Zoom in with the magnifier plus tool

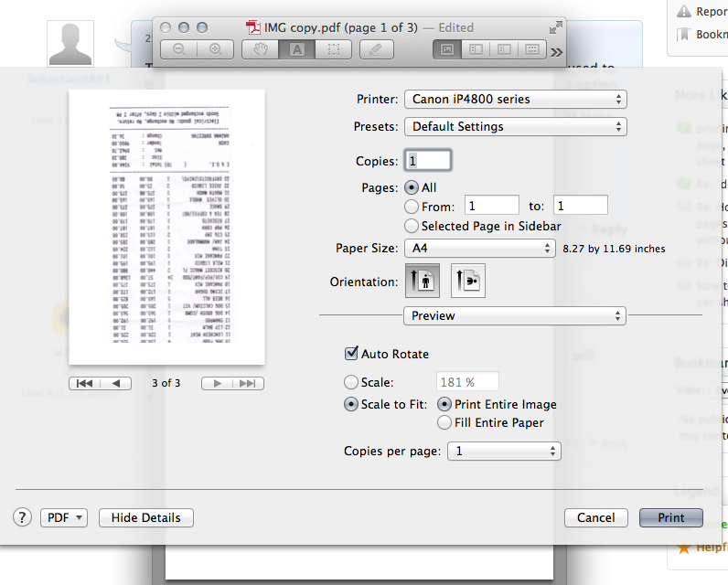click(215, 49)
